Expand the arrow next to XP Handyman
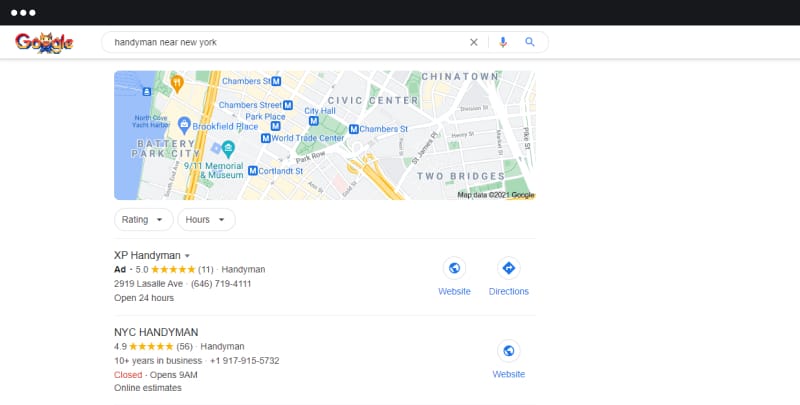The width and height of the screenshot is (800, 405). tap(187, 256)
